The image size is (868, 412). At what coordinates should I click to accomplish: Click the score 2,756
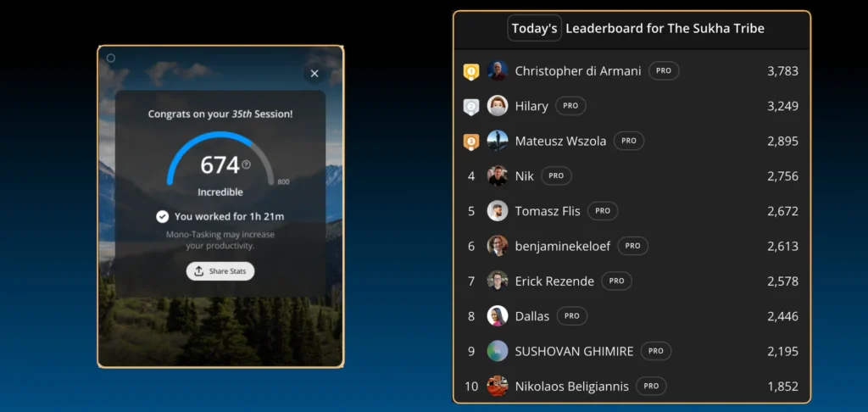[782, 176]
